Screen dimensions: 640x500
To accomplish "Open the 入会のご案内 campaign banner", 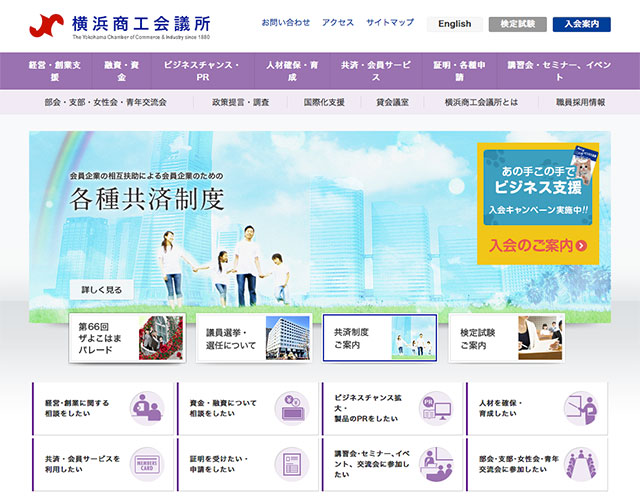I will pos(538,204).
